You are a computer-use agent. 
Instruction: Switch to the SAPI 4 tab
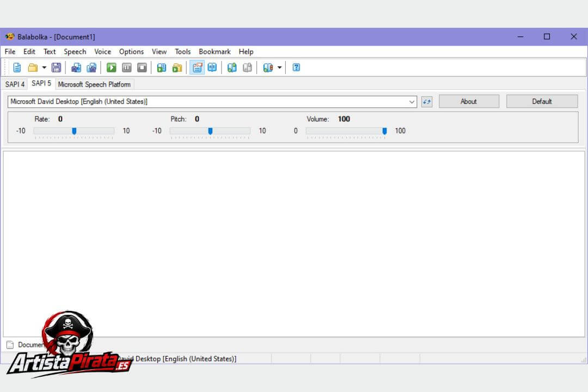pyautogui.click(x=15, y=84)
